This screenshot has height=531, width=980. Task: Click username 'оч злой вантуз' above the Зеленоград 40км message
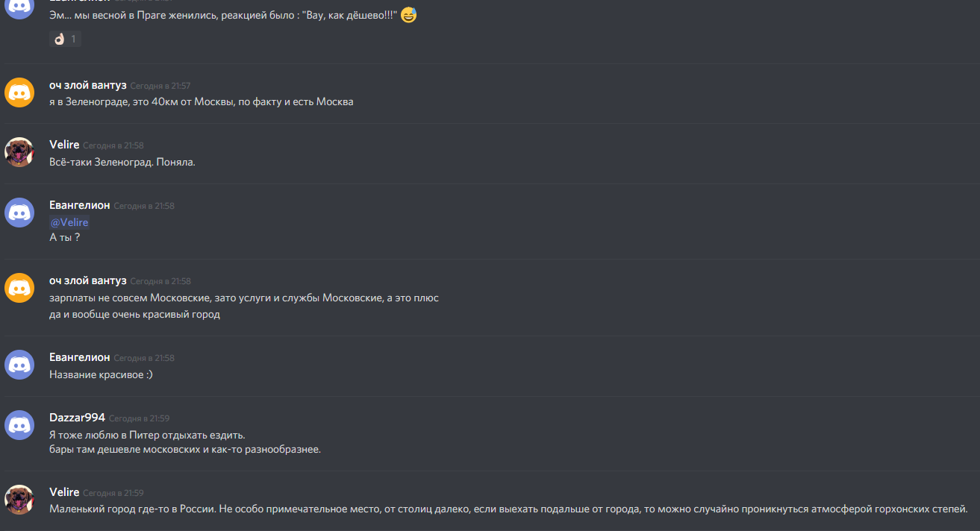88,85
